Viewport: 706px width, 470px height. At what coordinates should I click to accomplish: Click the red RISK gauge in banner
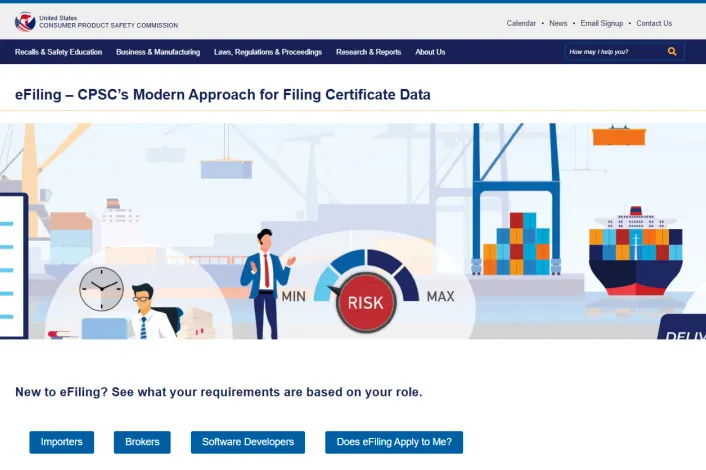[366, 302]
